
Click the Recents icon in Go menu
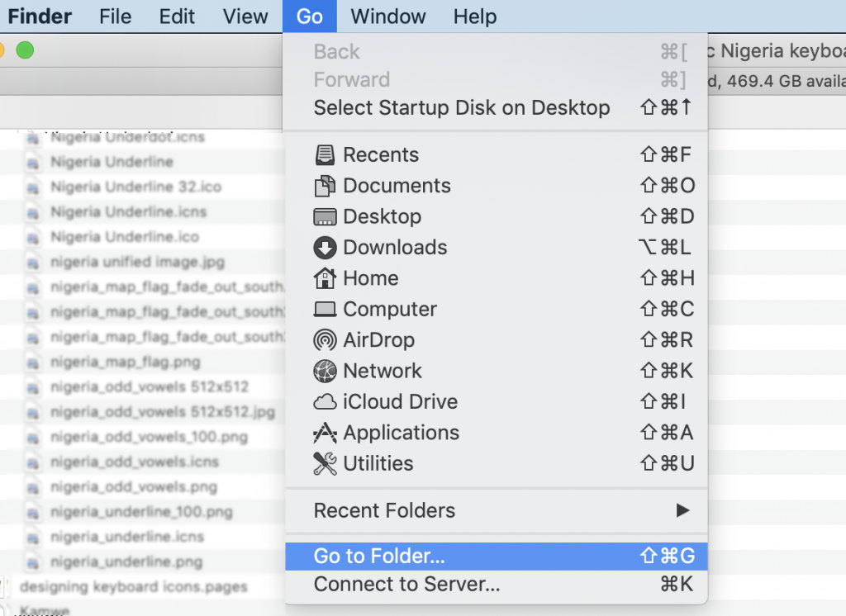(325, 154)
